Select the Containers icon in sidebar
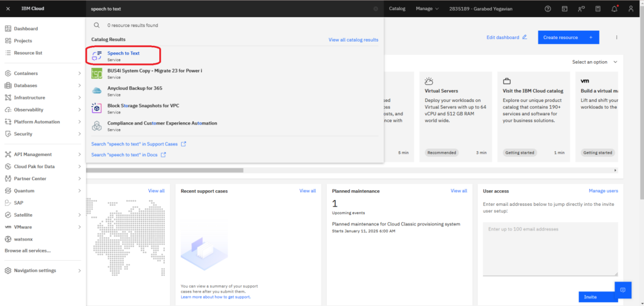The image size is (644, 306). click(8, 73)
